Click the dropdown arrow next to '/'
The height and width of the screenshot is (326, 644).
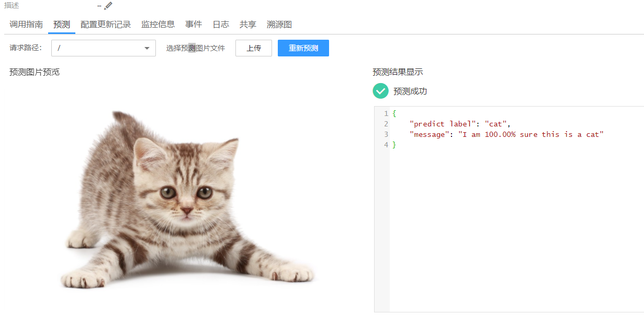[147, 48]
